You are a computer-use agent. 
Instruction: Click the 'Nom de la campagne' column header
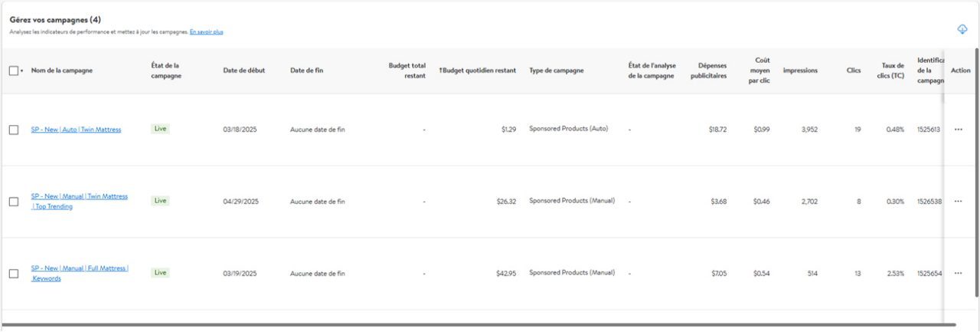[62, 71]
